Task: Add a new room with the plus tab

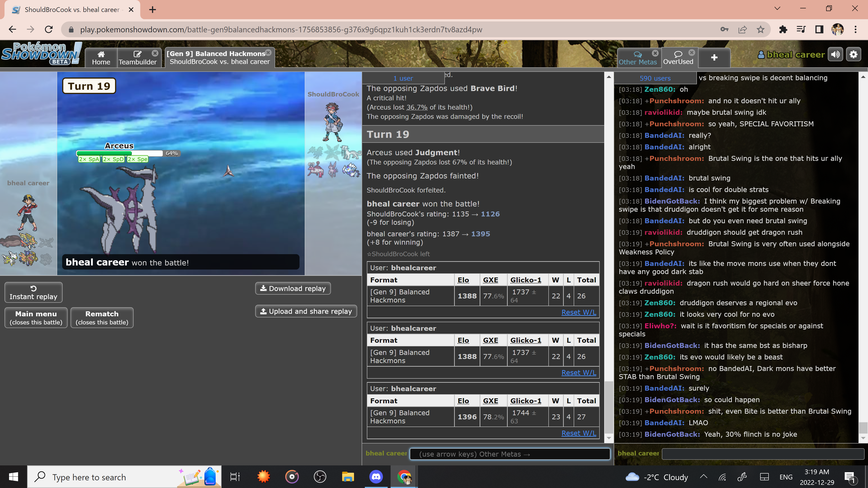Action: (x=714, y=58)
